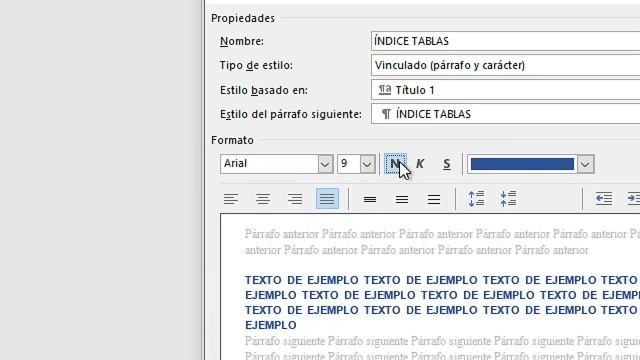
Task: Click the blue font color swatch
Action: [522, 164]
